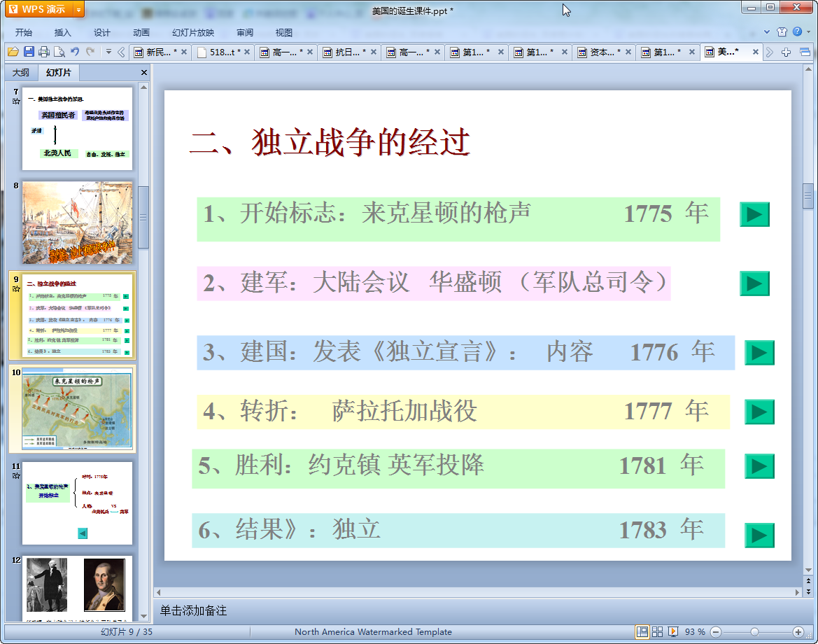Click play arrow beside 来克星顿的枪声 row
The width and height of the screenshot is (818, 644).
(754, 214)
